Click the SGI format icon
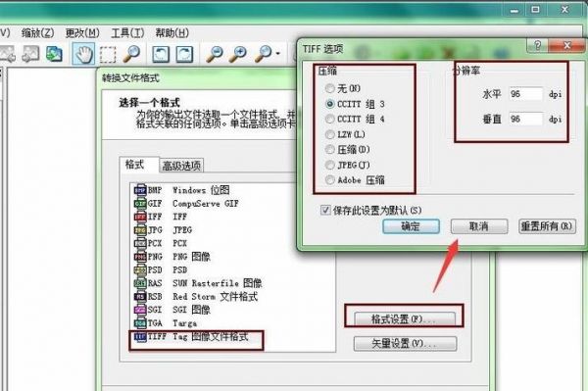Viewport: 588px width, 391px height. (x=140, y=310)
